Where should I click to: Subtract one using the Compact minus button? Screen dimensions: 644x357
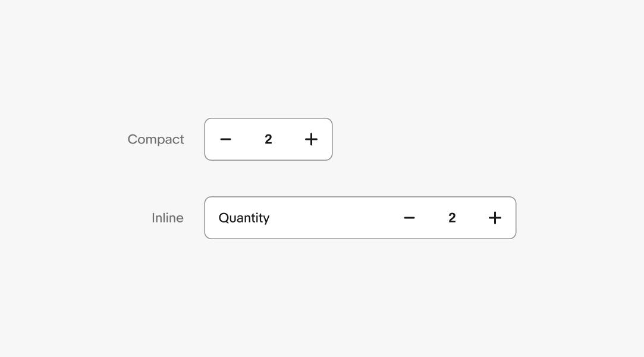pyautogui.click(x=225, y=139)
